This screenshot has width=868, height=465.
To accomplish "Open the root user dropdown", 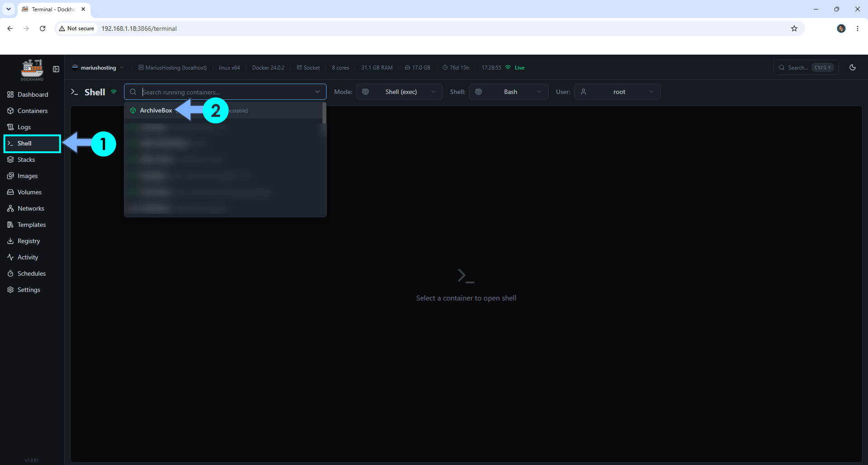I will [617, 92].
